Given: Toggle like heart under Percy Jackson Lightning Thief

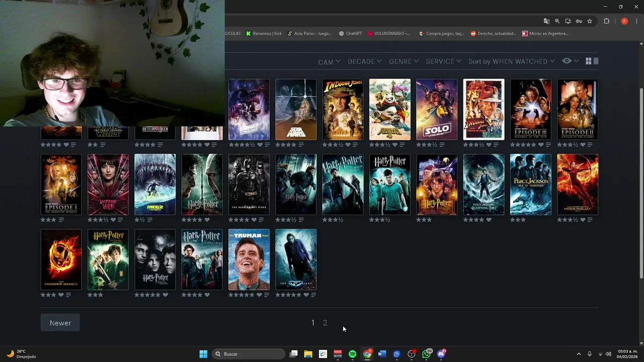Looking at the screenshot, I should 489,220.
